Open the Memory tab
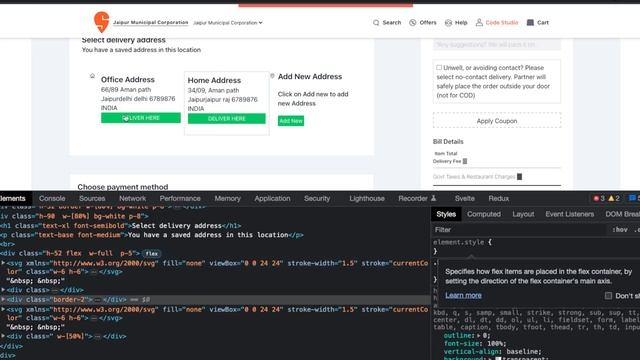The height and width of the screenshot is (360, 640). click(227, 198)
